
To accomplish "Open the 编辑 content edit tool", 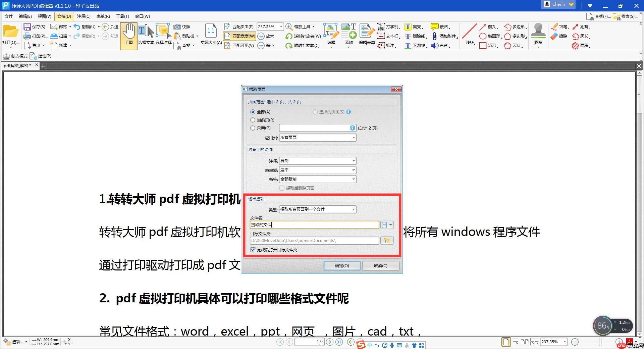I will click(331, 36).
